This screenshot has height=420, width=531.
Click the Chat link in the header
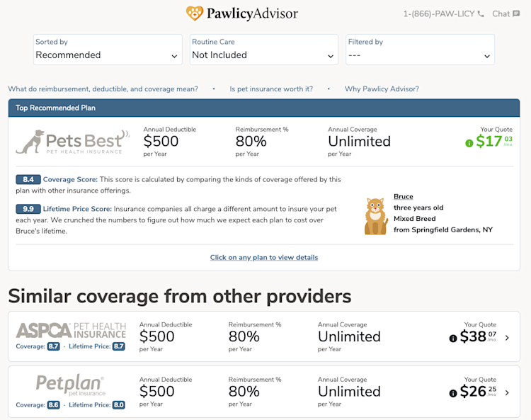[x=501, y=14]
